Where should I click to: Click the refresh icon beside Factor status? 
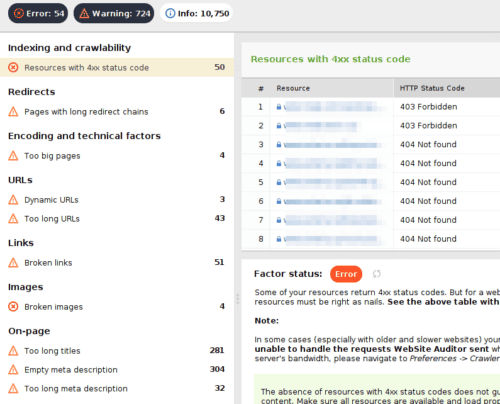point(377,274)
